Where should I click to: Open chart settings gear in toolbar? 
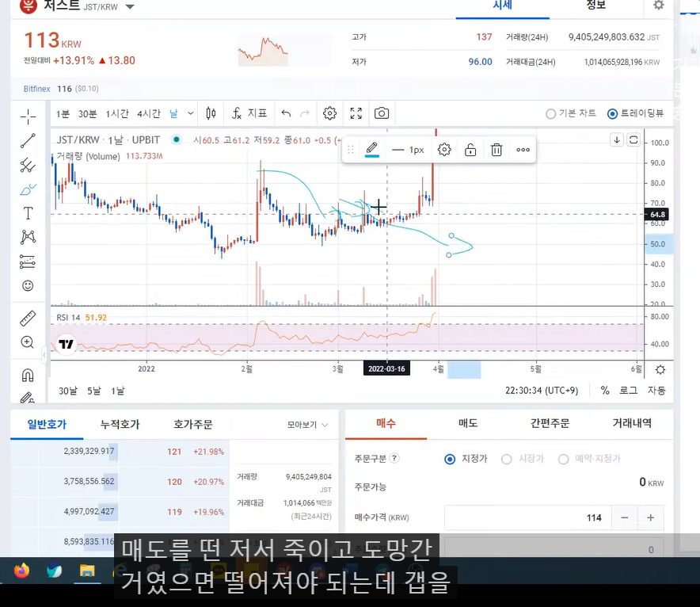point(329,113)
